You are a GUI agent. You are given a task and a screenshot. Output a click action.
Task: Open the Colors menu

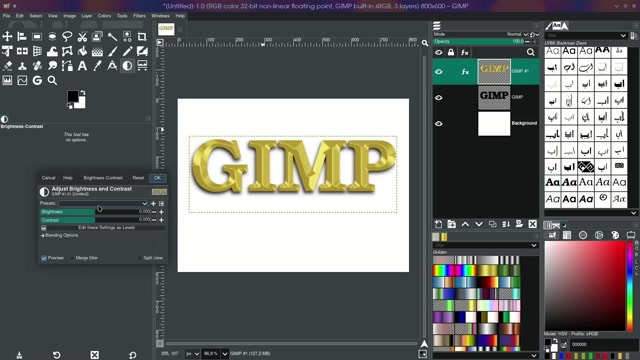[x=104, y=16]
